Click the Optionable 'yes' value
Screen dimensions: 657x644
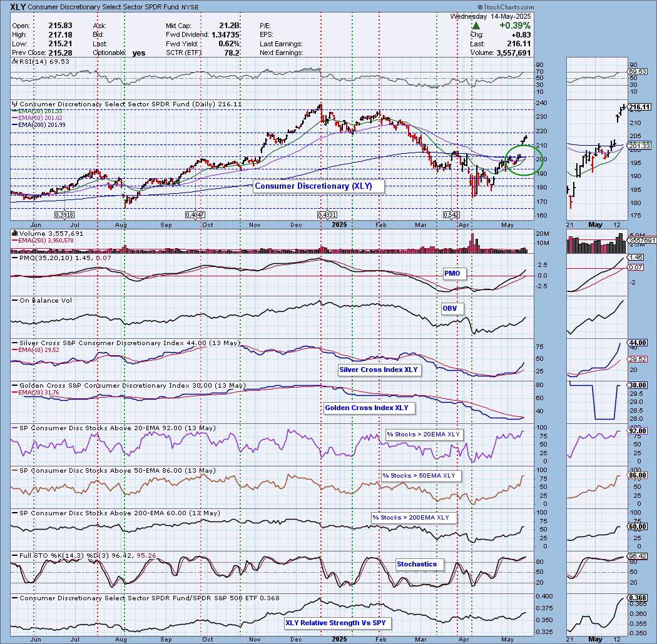tap(139, 53)
